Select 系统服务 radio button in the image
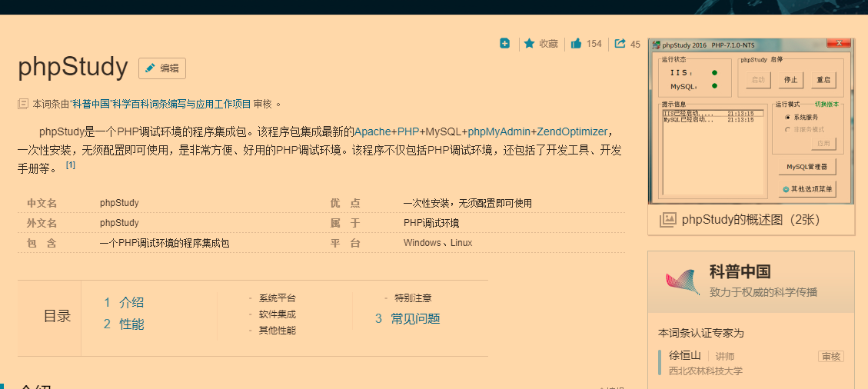 pos(788,118)
